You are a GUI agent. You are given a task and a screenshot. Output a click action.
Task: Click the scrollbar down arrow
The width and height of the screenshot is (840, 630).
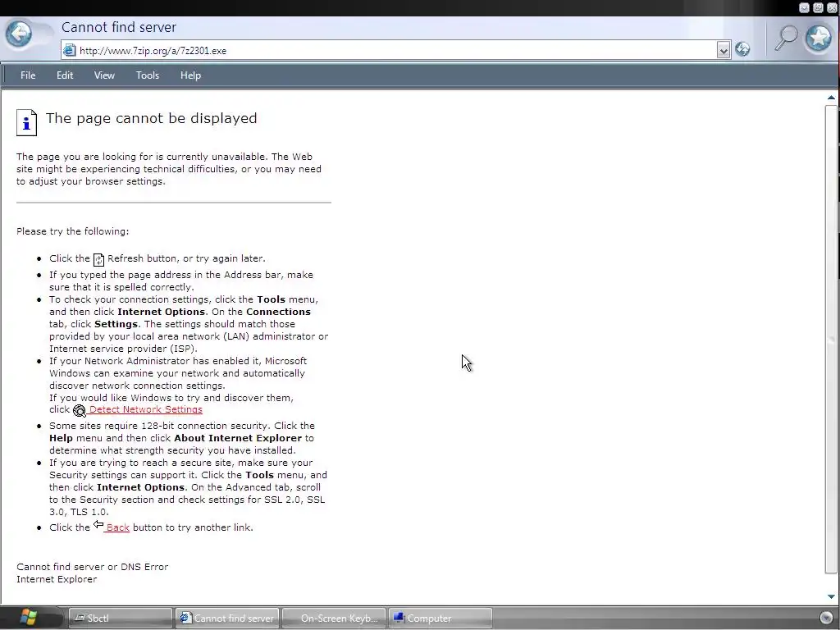click(831, 597)
